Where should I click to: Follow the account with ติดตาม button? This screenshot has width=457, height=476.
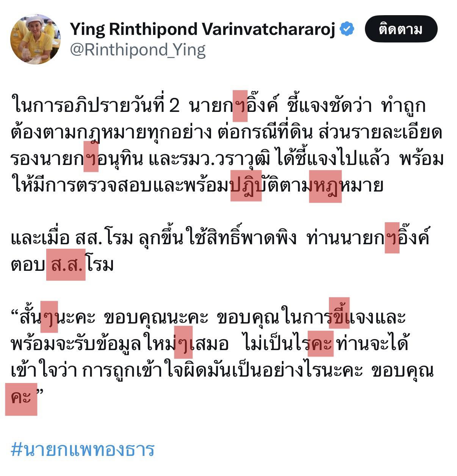(x=401, y=29)
